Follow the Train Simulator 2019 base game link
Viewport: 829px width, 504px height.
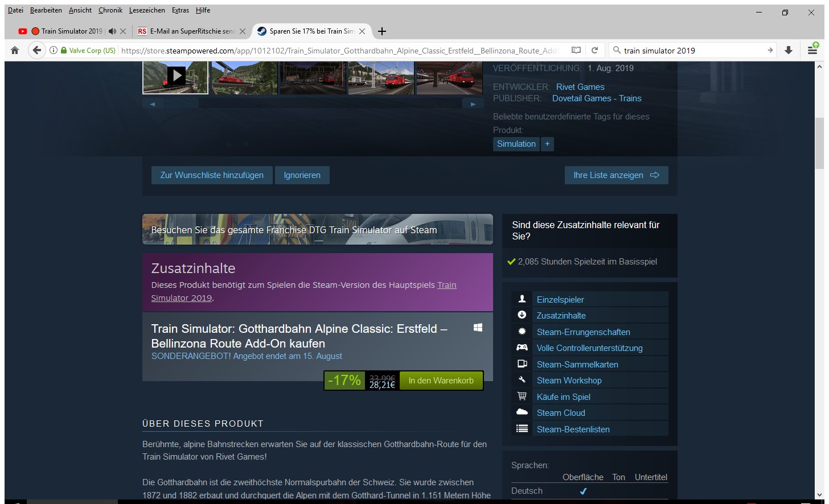click(x=303, y=291)
